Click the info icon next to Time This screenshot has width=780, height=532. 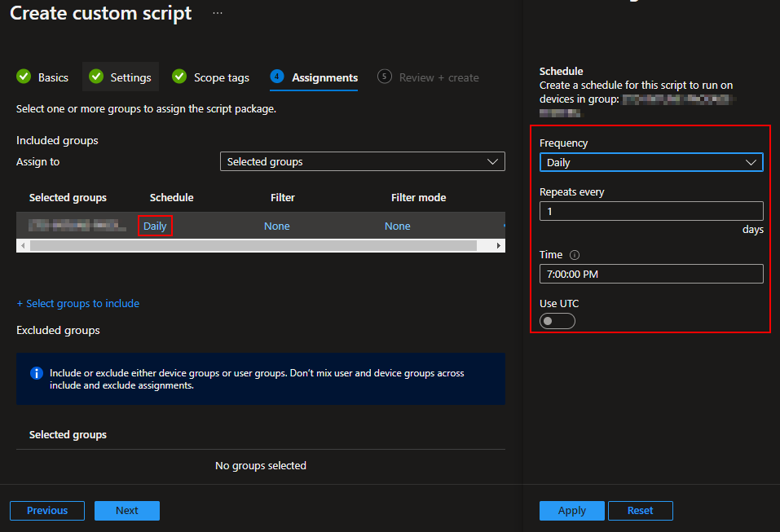(x=573, y=254)
